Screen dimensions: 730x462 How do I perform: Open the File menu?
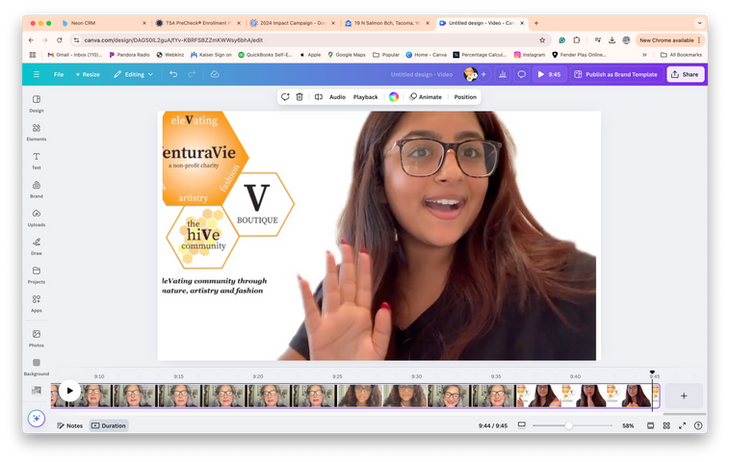point(59,74)
